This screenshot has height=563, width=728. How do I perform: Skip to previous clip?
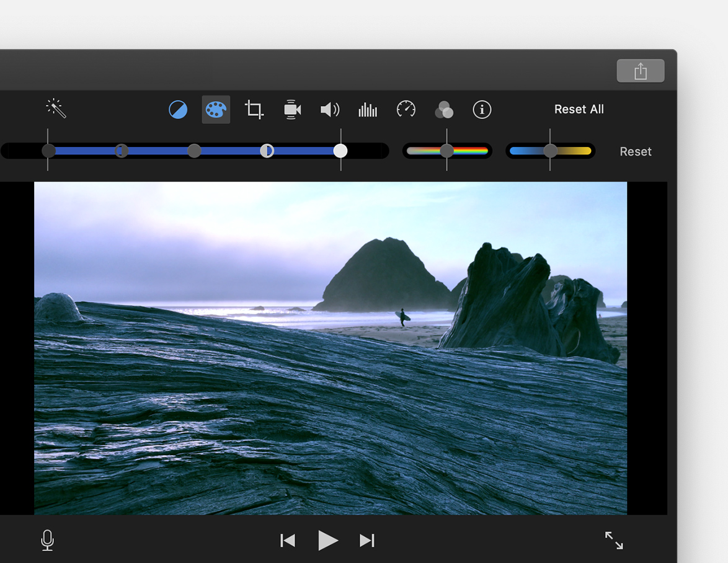click(288, 541)
